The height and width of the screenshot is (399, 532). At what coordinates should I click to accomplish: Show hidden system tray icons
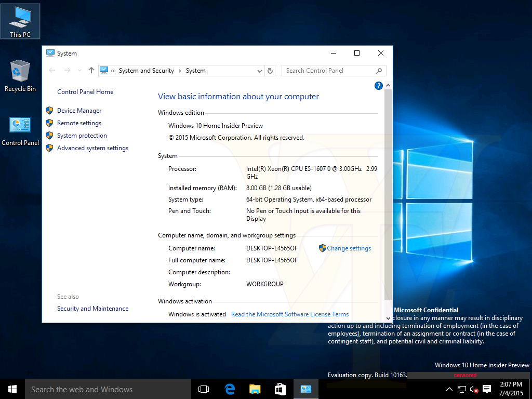click(449, 389)
